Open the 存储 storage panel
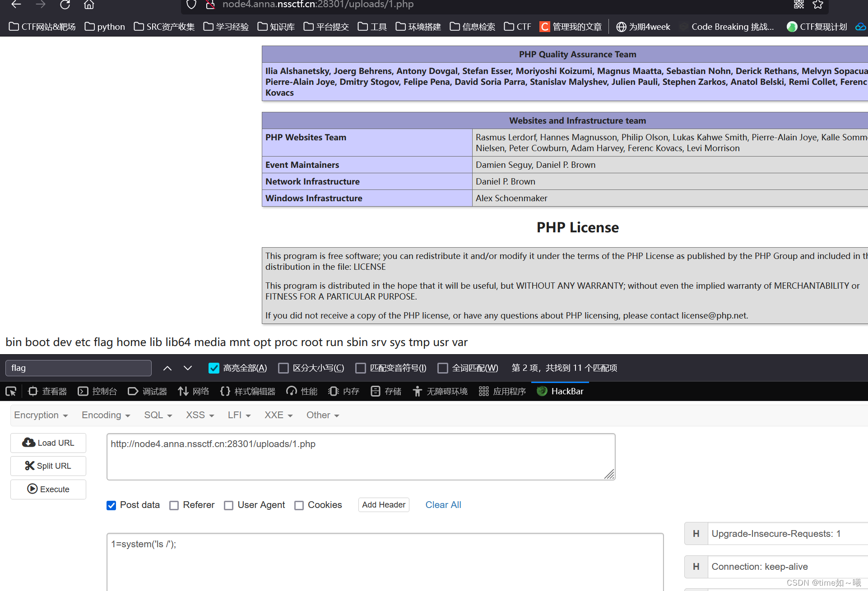This screenshot has width=868, height=591. [386, 391]
